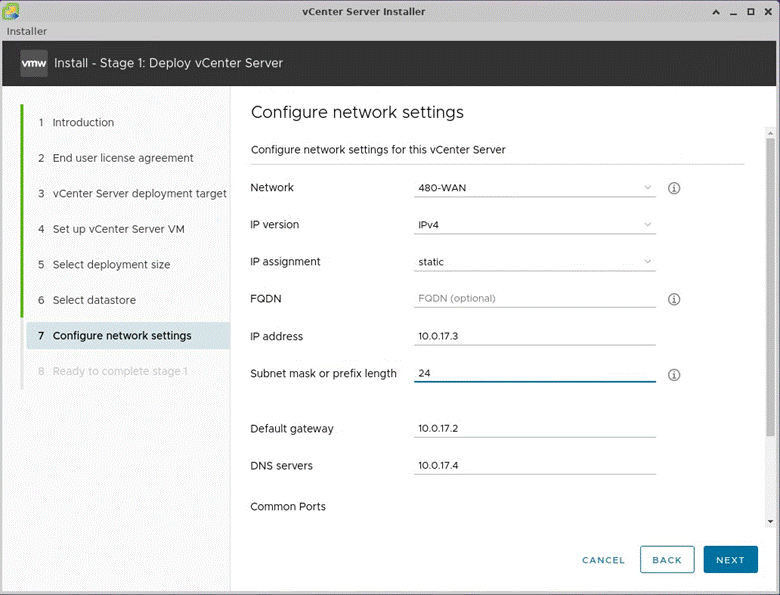Click the 'Install - Stage 1: Deploy vCenter Server' title

169,63
